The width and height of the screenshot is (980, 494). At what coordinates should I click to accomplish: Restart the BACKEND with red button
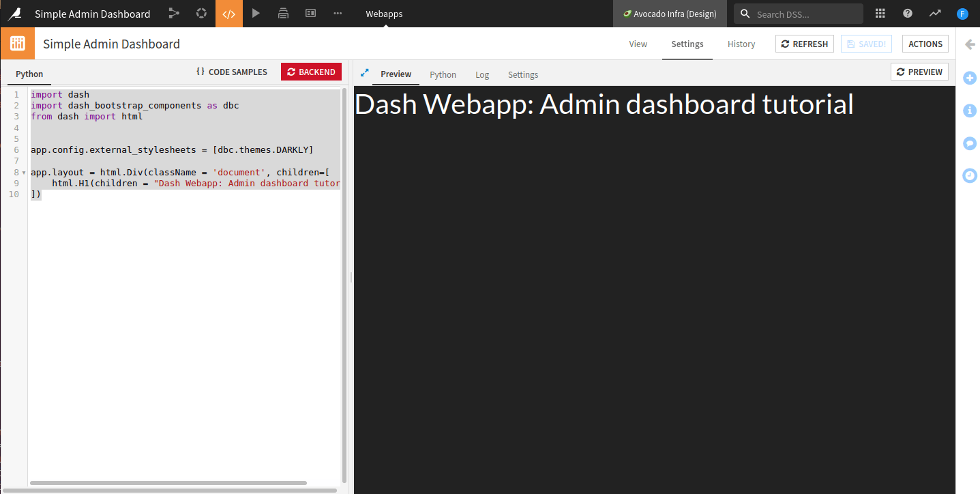coord(311,72)
